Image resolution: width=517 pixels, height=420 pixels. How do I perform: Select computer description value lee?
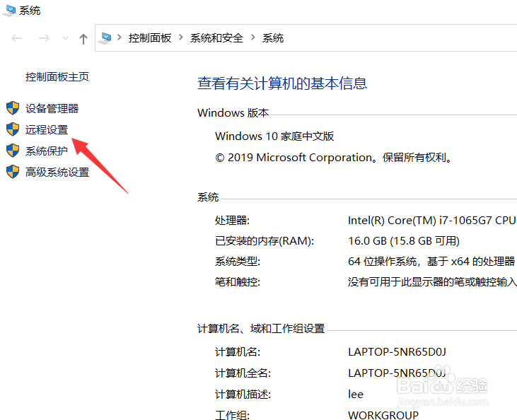[x=356, y=394]
